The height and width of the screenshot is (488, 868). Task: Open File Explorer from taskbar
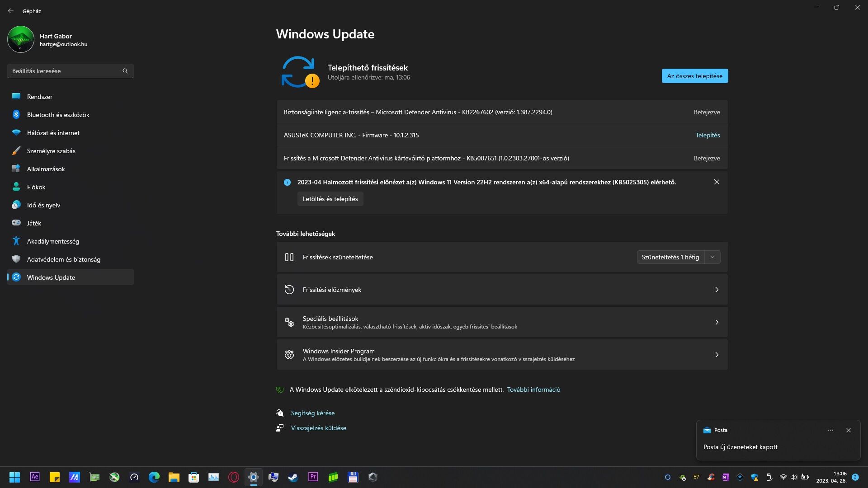(174, 477)
